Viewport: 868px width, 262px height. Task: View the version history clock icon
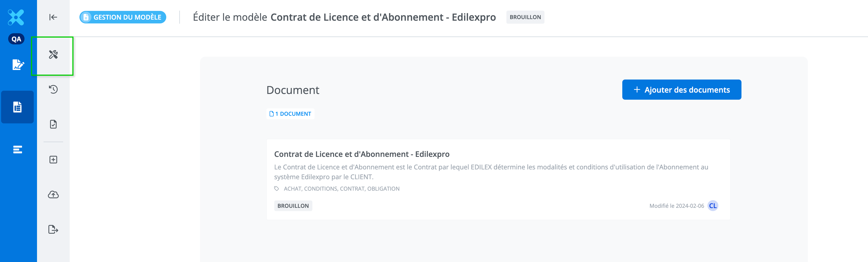tap(53, 89)
